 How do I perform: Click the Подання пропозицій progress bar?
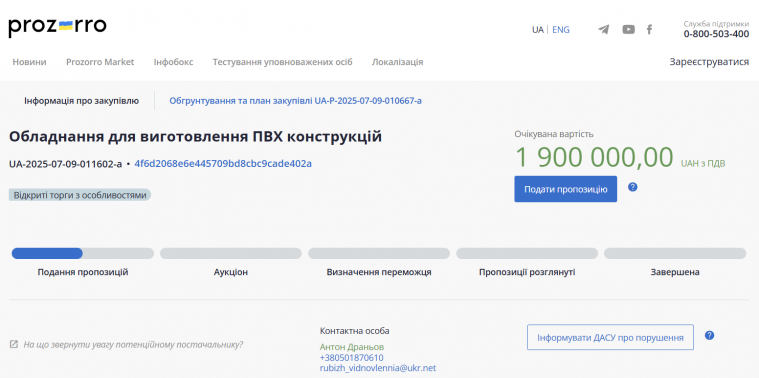pos(83,254)
